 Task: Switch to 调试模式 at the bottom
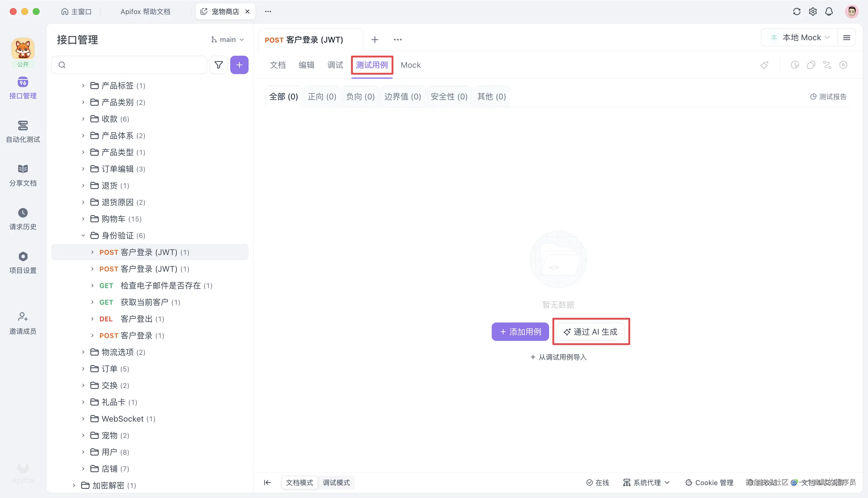click(x=336, y=482)
